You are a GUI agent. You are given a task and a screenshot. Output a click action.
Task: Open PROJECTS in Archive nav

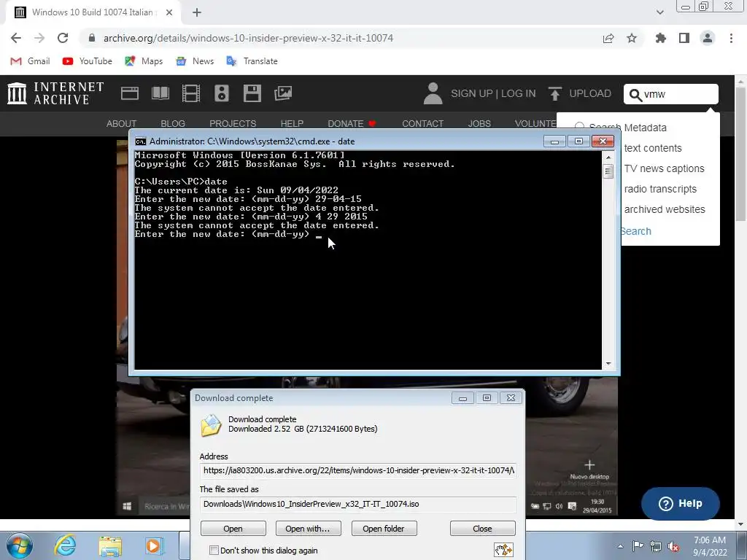(x=233, y=124)
